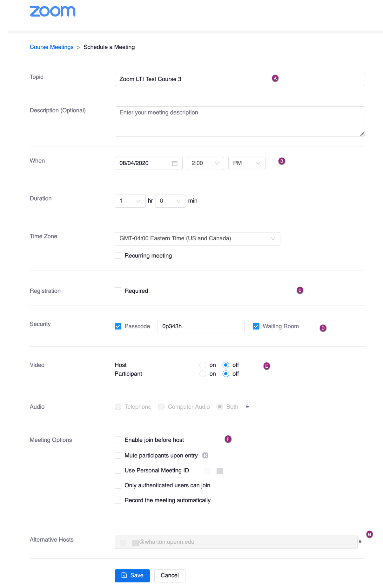Click the meeting description text area
383x588 pixels.
(x=239, y=121)
